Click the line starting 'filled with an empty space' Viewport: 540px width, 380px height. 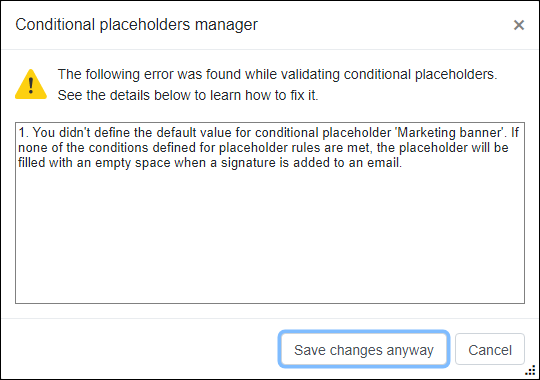pos(210,163)
